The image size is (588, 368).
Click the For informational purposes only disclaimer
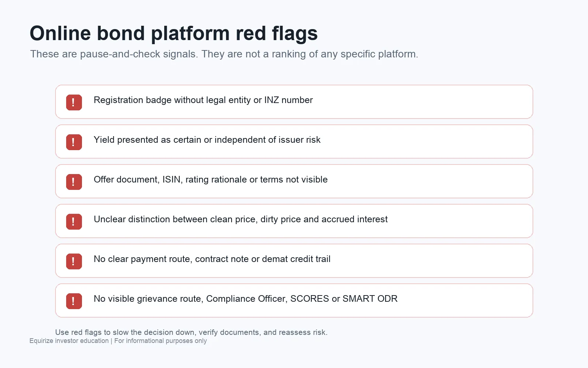[x=161, y=341]
